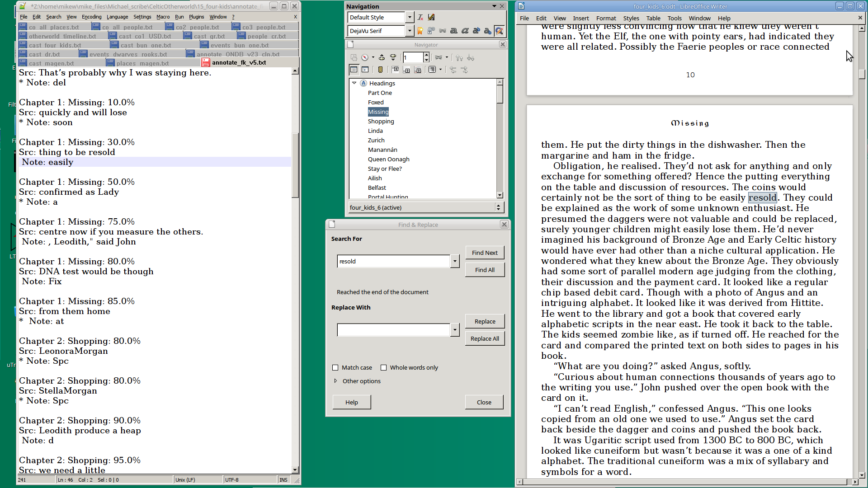868x488 pixels.
Task: Expand Other options in Find & Replace
Action: click(x=336, y=381)
